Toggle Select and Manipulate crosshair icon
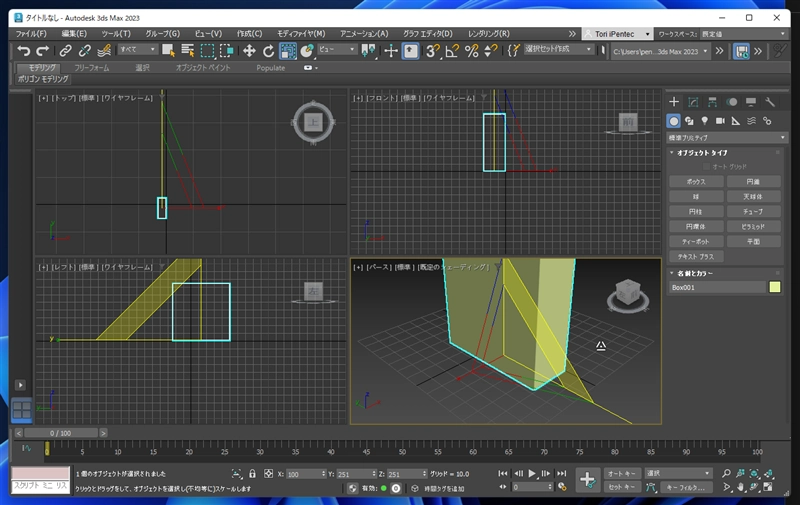The width and height of the screenshot is (800, 505). [x=391, y=50]
